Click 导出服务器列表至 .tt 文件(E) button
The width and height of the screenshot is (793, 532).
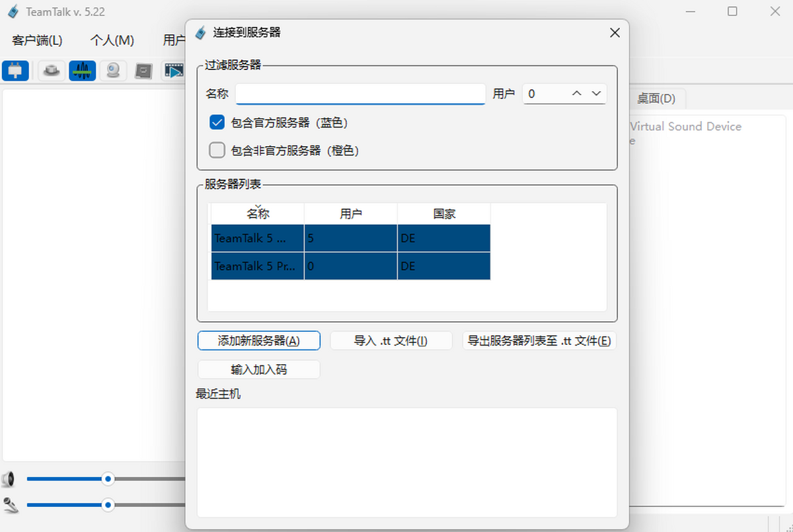coord(539,341)
